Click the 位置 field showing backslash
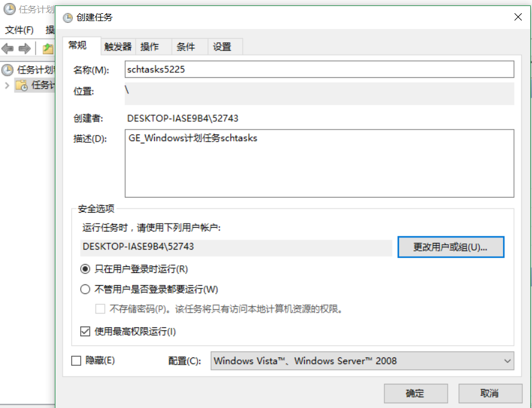This screenshot has height=408, width=532. [319, 93]
